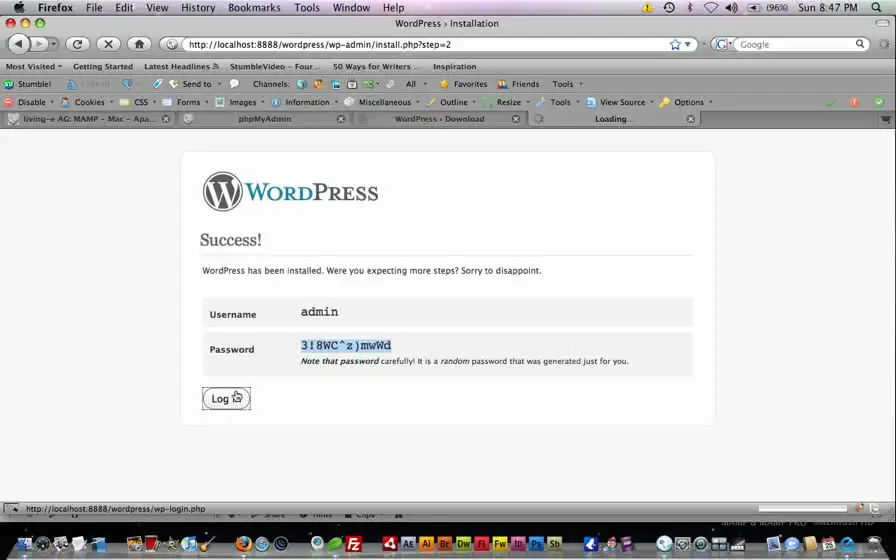Screen dimensions: 896x560
Task: Switch to the living-e AG: MAMP tab
Action: 89,119
